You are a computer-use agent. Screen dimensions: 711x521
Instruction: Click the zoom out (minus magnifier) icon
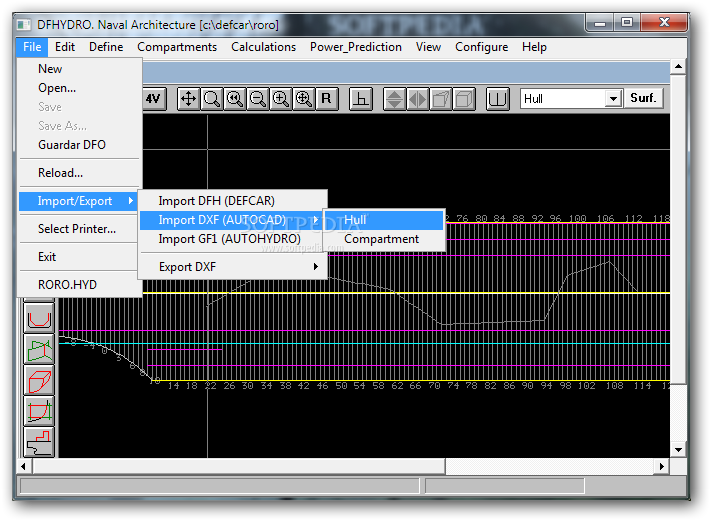tap(258, 98)
